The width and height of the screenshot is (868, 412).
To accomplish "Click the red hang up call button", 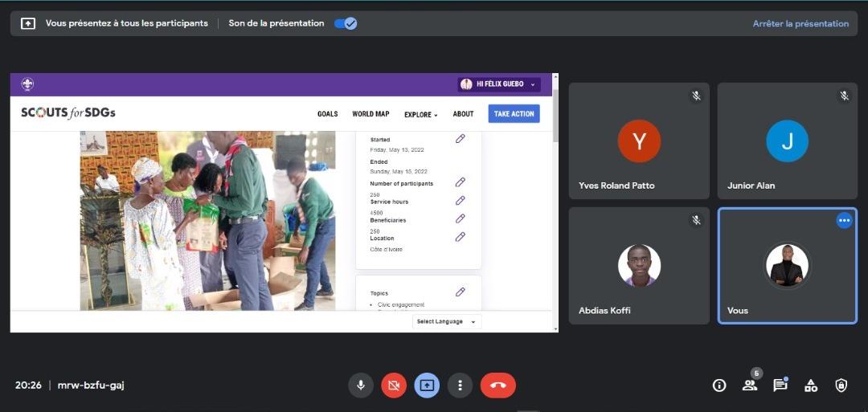I will tap(497, 385).
